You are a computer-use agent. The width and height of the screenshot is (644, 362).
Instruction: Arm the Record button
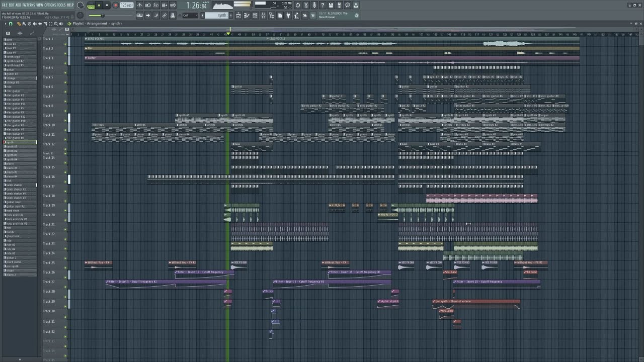115,5
